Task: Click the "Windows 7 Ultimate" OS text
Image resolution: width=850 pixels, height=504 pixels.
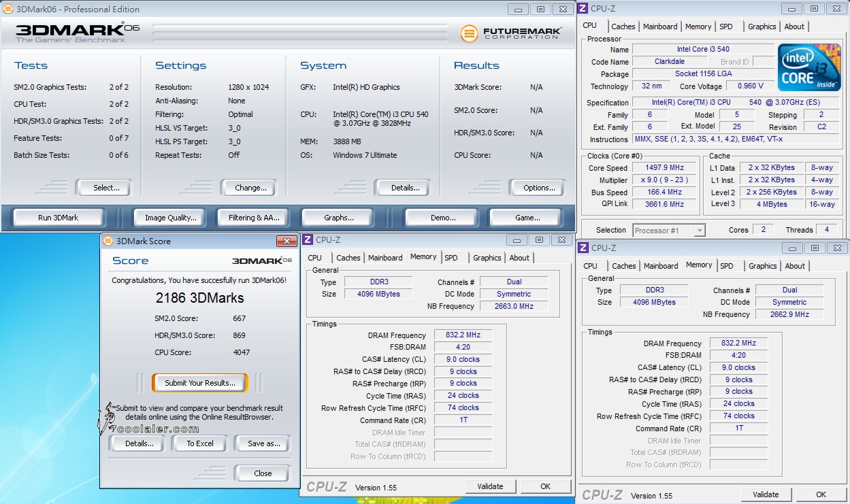Action: click(x=365, y=155)
